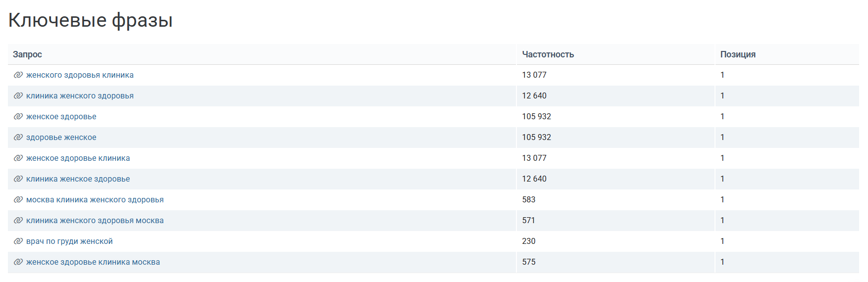
Task: Click link icon next to 'женское здоровье'
Action: click(18, 117)
